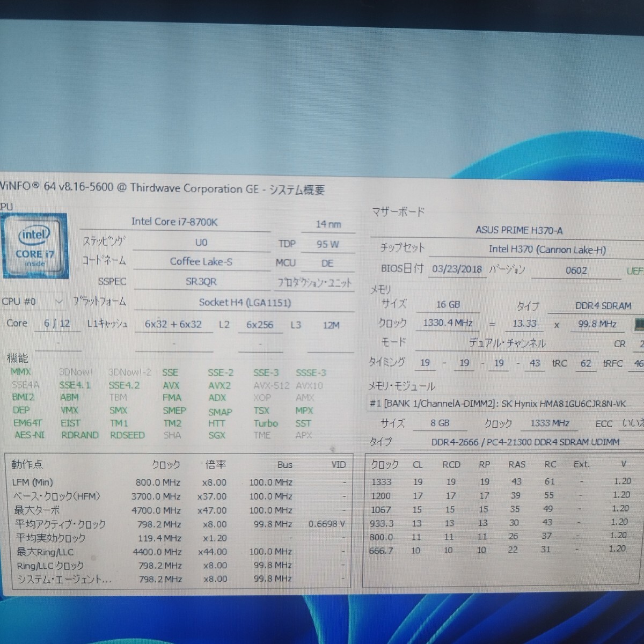
Task: Click the Intel Core i7-8700K name field
Action: pyautogui.click(x=174, y=222)
